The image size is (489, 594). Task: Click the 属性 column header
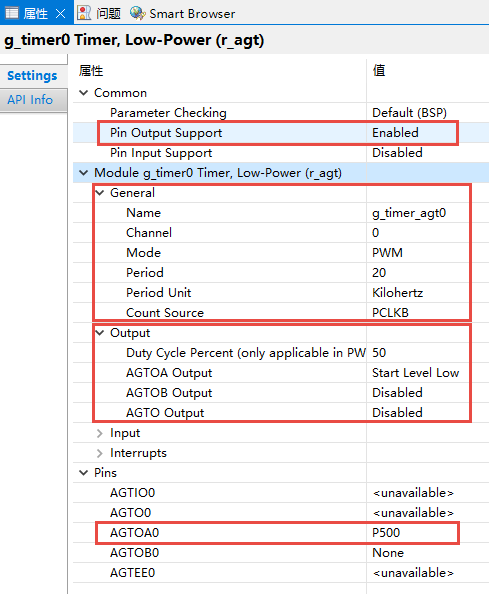click(91, 71)
